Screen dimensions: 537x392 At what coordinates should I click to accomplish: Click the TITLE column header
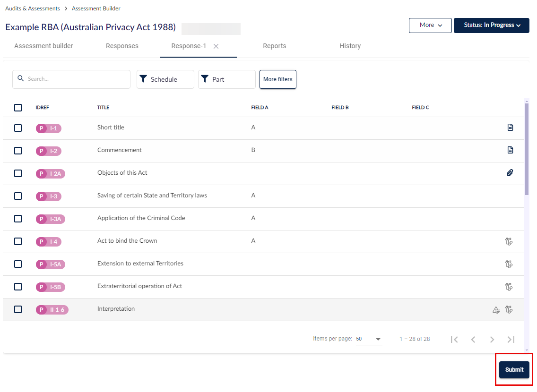[103, 107]
